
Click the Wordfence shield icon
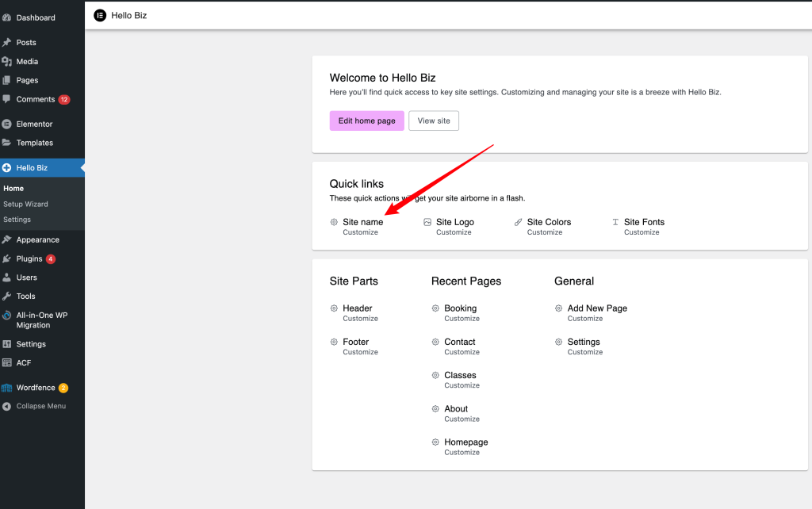coord(6,388)
